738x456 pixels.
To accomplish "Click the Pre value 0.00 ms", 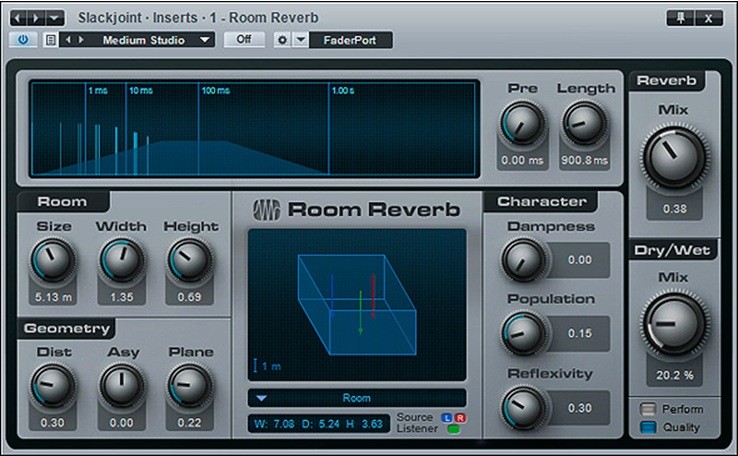I will (x=522, y=160).
